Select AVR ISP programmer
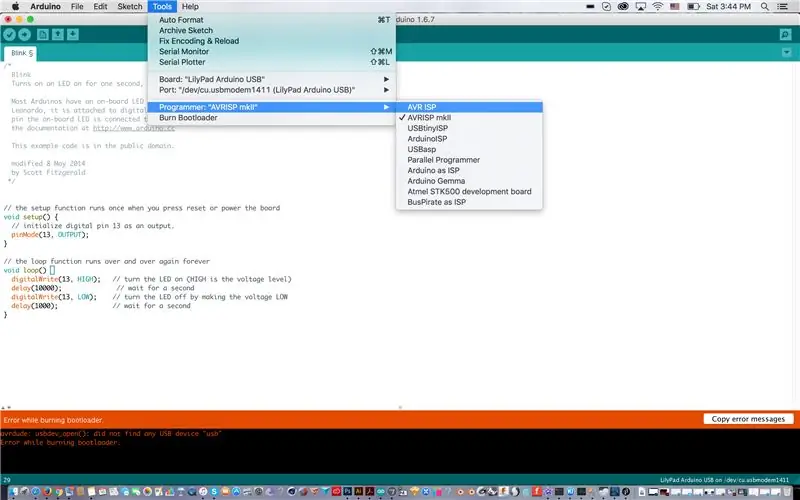 tap(469, 107)
